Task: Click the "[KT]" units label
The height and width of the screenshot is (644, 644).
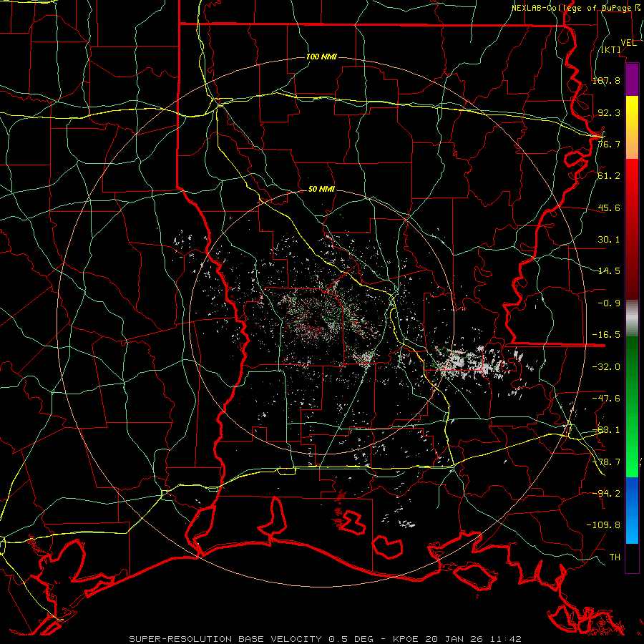Action: coord(611,49)
